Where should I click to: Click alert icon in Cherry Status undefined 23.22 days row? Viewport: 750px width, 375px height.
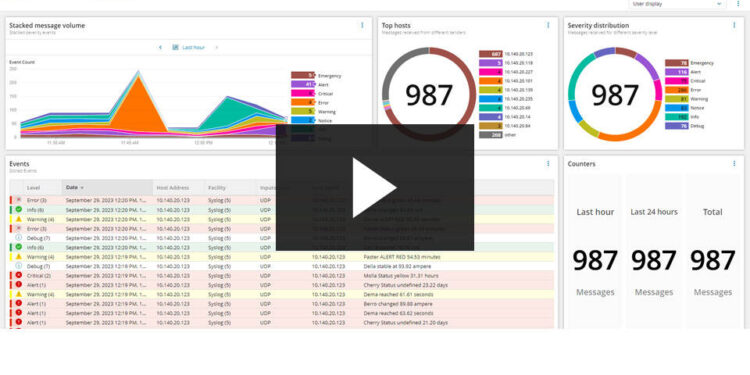coord(19,285)
